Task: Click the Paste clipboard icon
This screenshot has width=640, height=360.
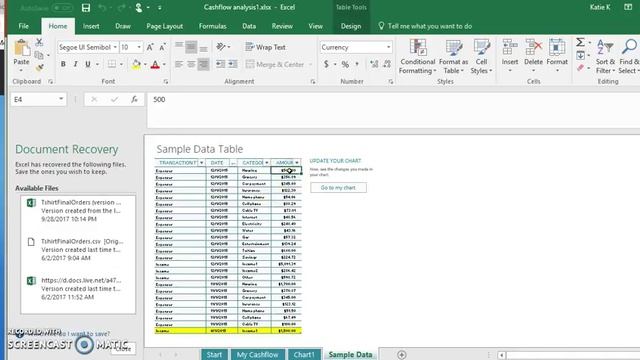Action: (x=21, y=48)
